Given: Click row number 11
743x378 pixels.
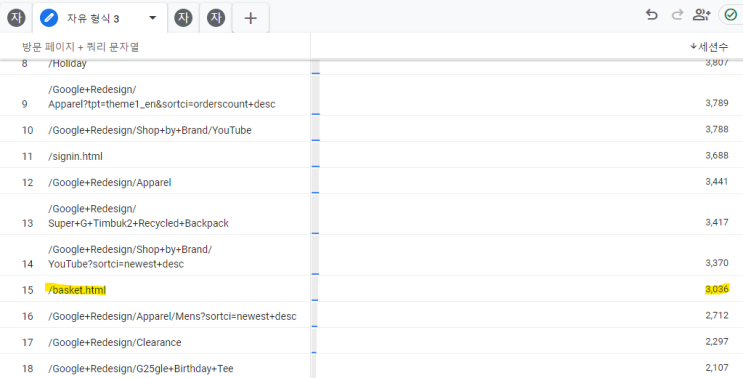Looking at the screenshot, I should 27,156.
